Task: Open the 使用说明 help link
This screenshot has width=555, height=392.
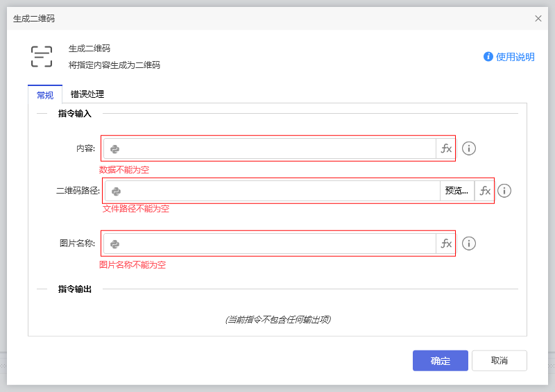Action: [509, 57]
